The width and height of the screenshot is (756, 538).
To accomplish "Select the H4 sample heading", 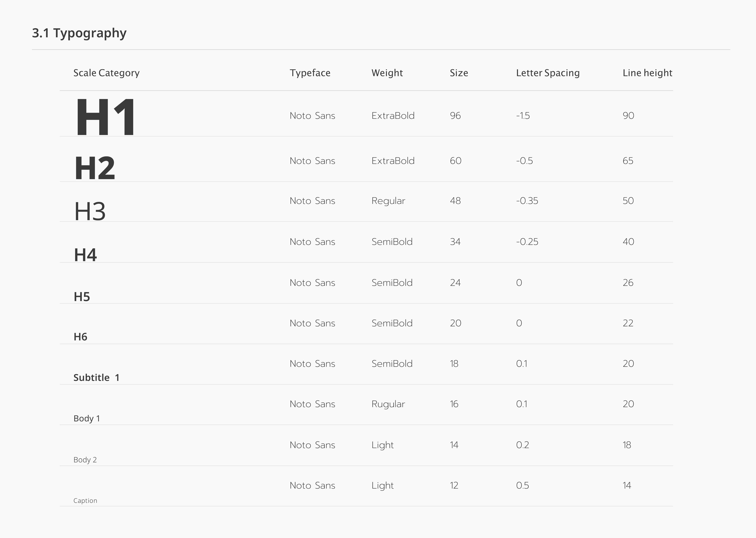I will tap(85, 255).
